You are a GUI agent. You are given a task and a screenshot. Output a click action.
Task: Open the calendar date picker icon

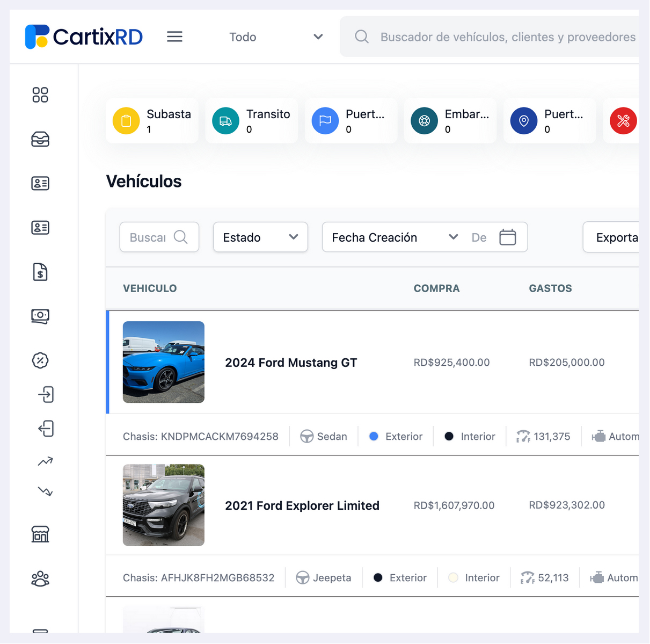coord(508,237)
